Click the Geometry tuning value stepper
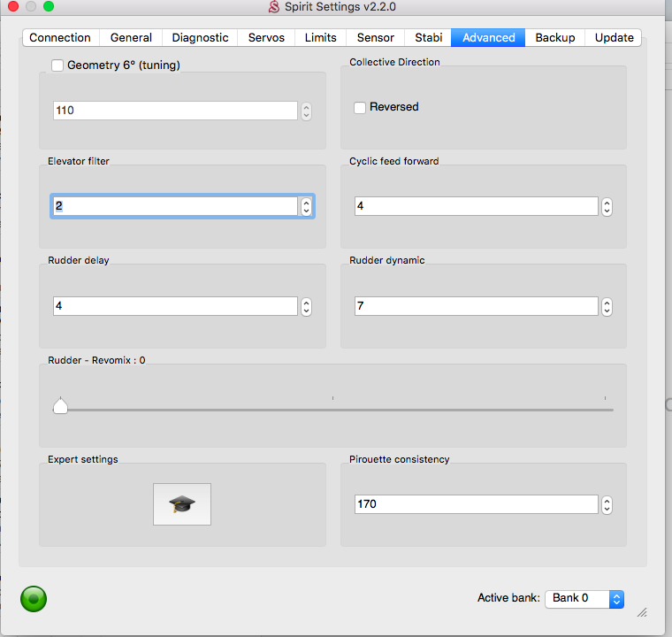This screenshot has height=637, width=672. 306,111
